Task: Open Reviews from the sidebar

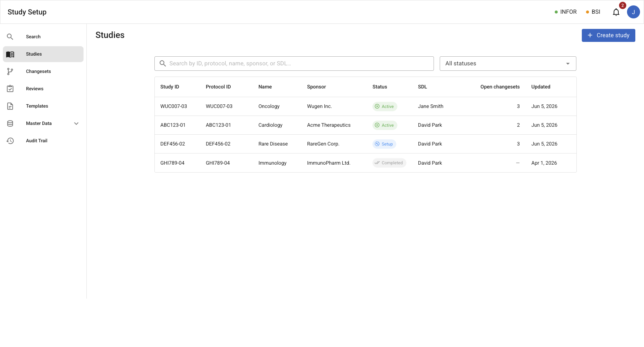Action: [43, 89]
